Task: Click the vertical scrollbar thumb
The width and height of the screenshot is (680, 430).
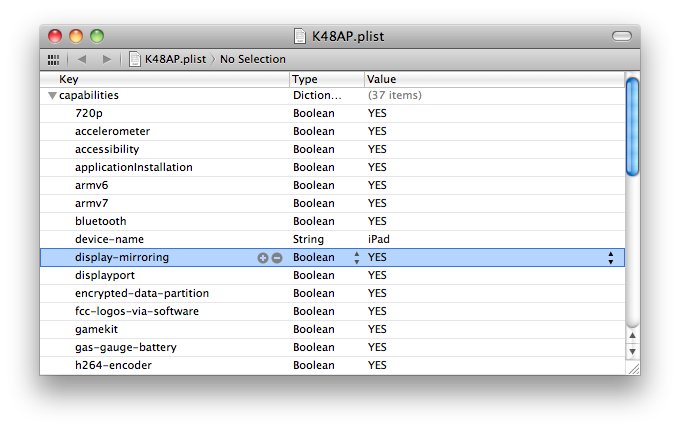Action: [632, 126]
